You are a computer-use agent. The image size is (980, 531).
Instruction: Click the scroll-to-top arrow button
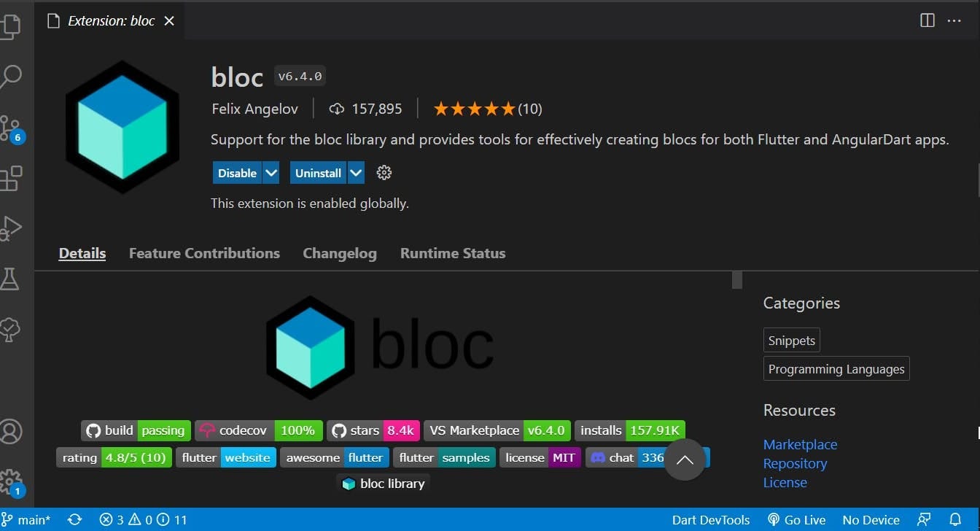coord(685,460)
